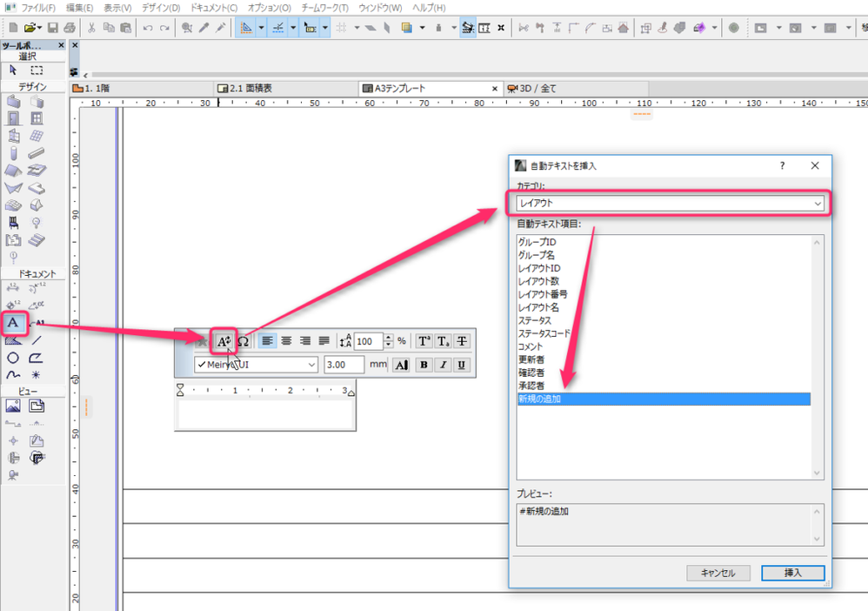
Task: Open the 編集(E) menu
Action: point(80,8)
